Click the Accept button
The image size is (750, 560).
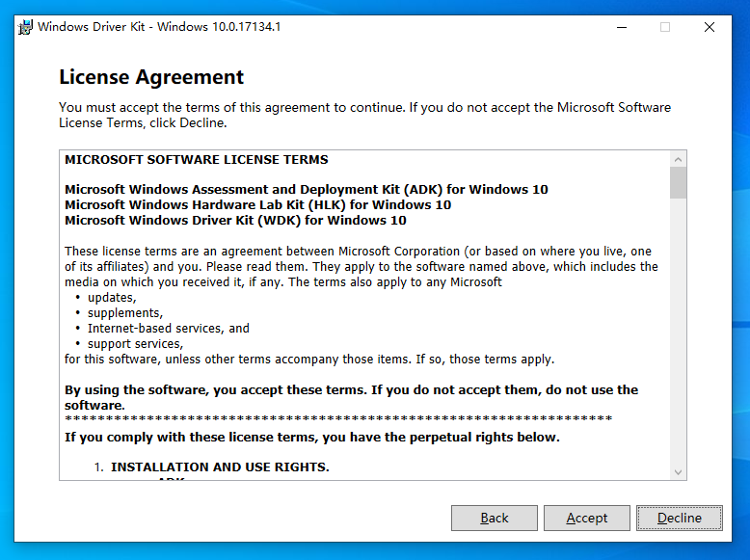point(586,518)
